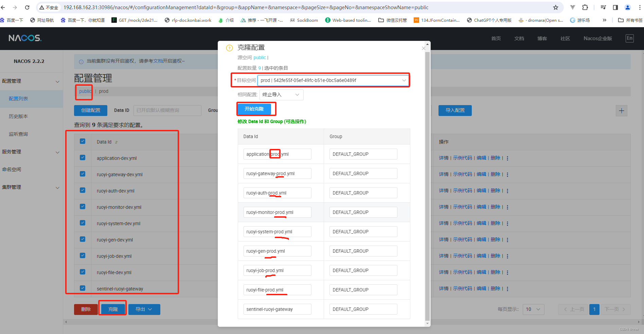Click the Data ID search input
The height and width of the screenshot is (334, 644).
pos(167,110)
